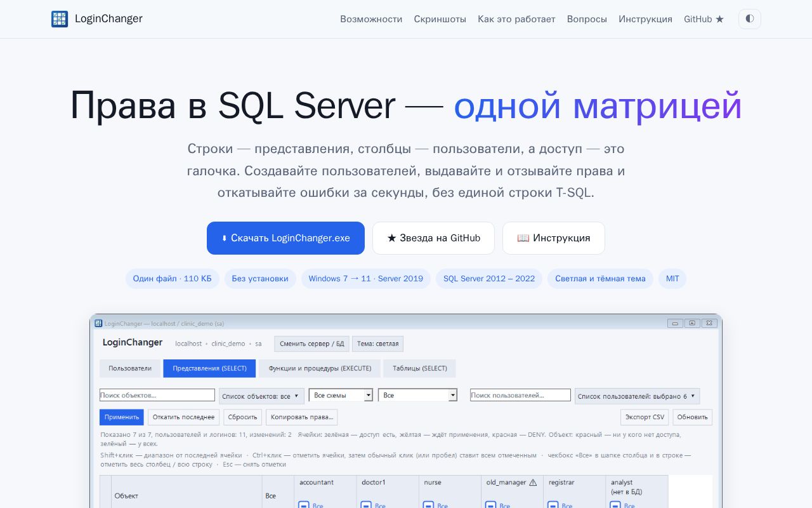Switch to the Пользователи tab

pyautogui.click(x=130, y=368)
